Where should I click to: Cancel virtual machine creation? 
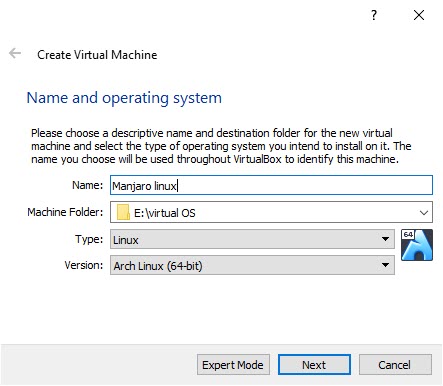(x=395, y=365)
